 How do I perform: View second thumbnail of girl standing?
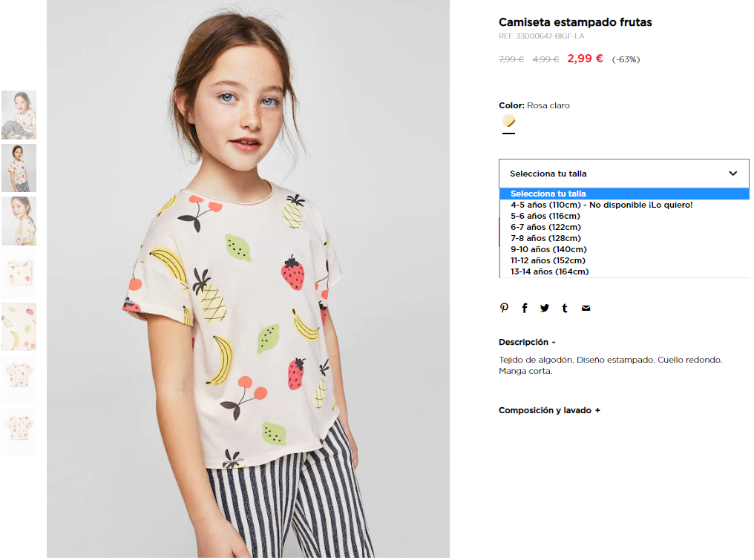coord(19,168)
